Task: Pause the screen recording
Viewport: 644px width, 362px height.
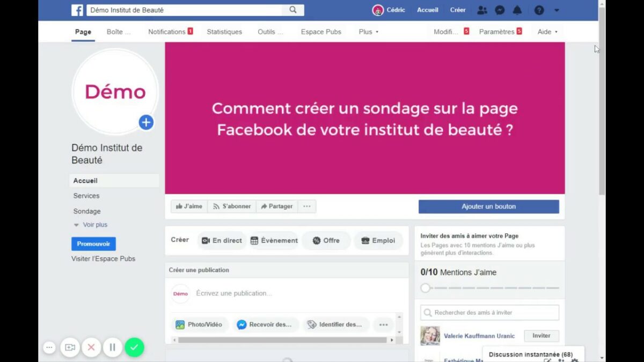Action: pos(112,348)
